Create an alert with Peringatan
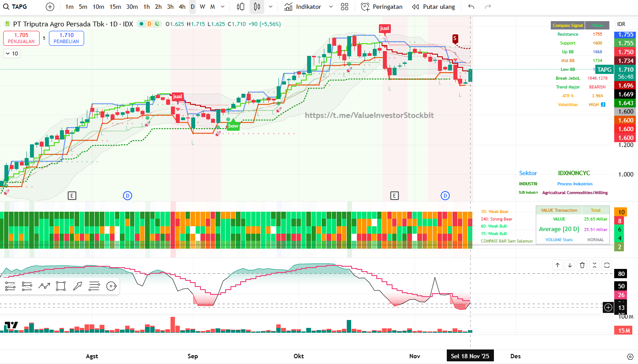638x364 pixels. coord(381,7)
